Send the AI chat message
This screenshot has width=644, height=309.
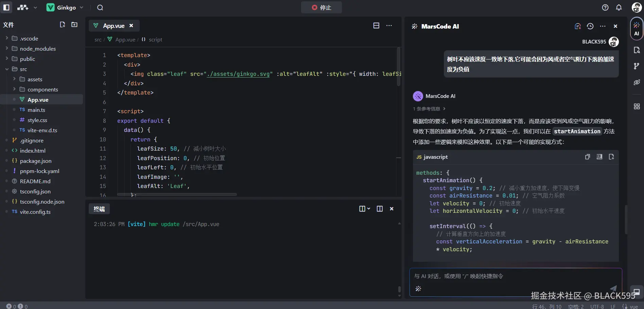613,289
